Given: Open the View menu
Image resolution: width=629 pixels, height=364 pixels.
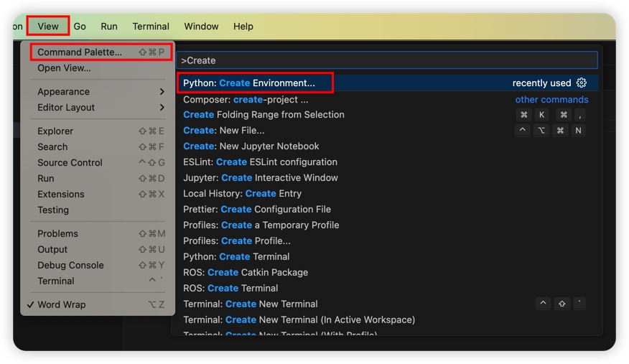Looking at the screenshot, I should (x=48, y=27).
